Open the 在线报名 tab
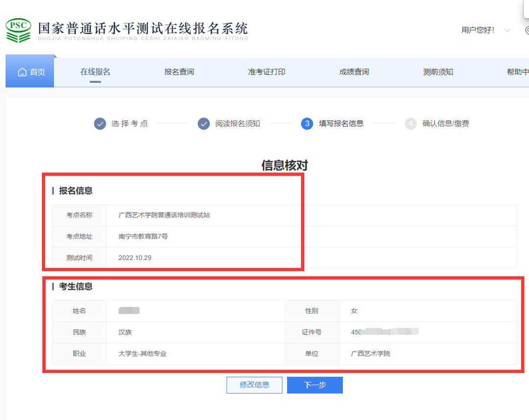This screenshot has height=420, width=529. (95, 72)
